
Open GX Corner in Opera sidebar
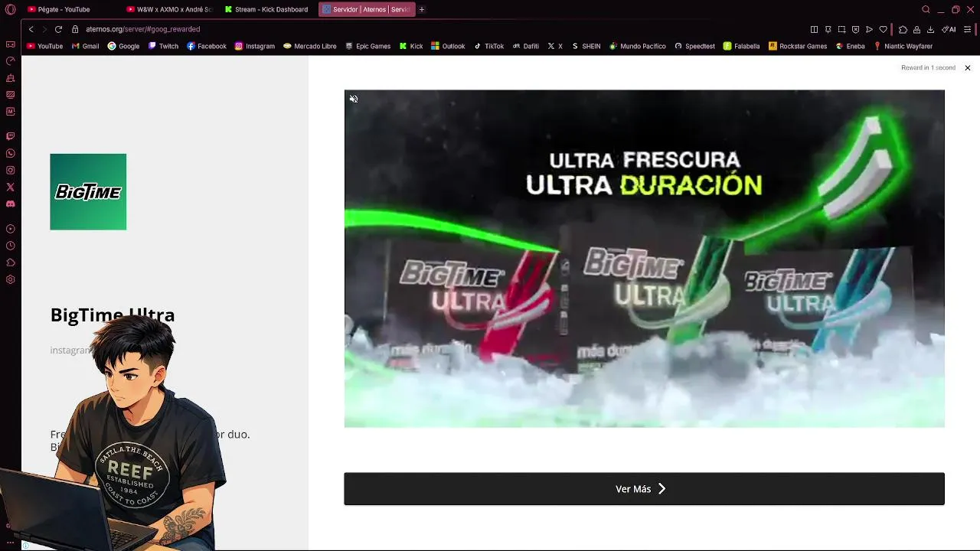pos(11,44)
